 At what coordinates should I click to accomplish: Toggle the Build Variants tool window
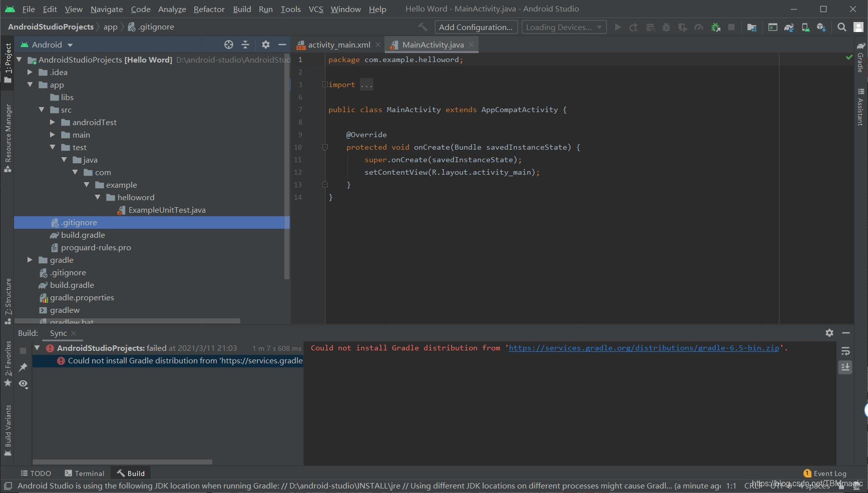click(x=8, y=430)
